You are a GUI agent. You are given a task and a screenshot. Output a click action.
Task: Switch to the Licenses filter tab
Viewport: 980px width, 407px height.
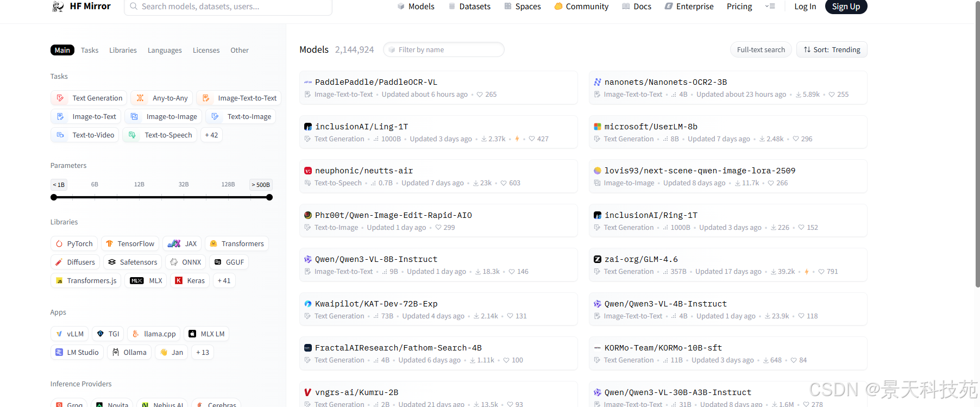point(206,50)
